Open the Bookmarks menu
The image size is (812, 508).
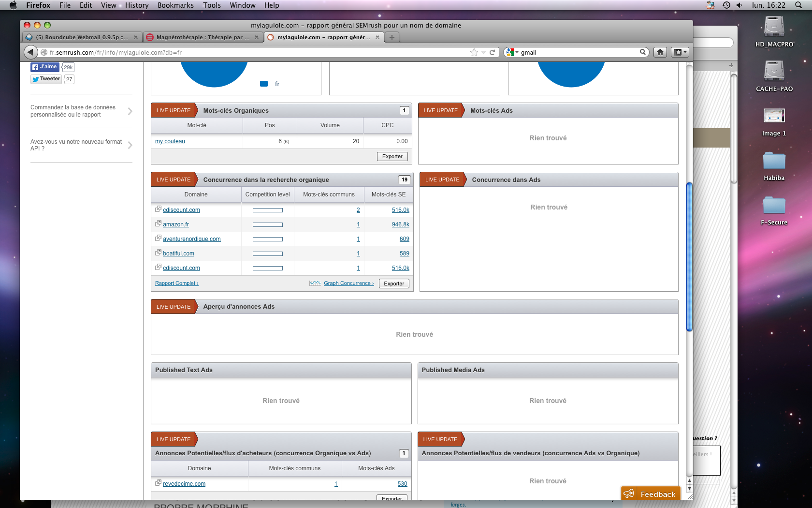tap(175, 5)
